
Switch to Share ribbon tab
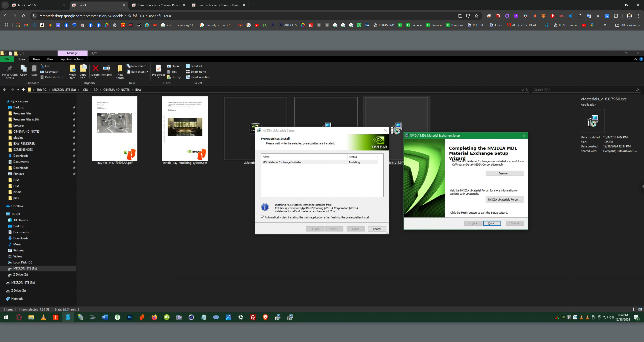pos(36,59)
